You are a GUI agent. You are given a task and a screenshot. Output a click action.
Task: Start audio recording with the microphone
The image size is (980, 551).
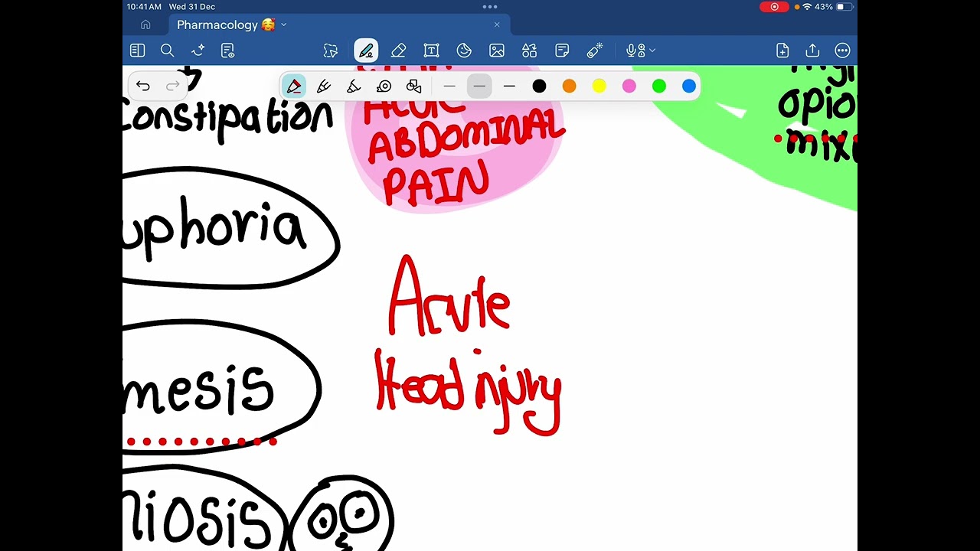click(635, 51)
